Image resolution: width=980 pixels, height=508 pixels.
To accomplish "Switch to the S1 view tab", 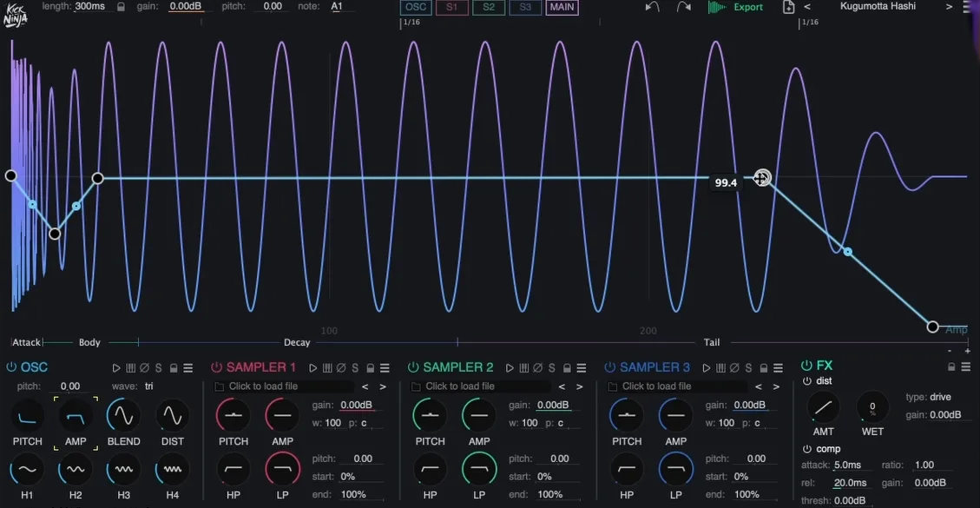I will click(452, 8).
